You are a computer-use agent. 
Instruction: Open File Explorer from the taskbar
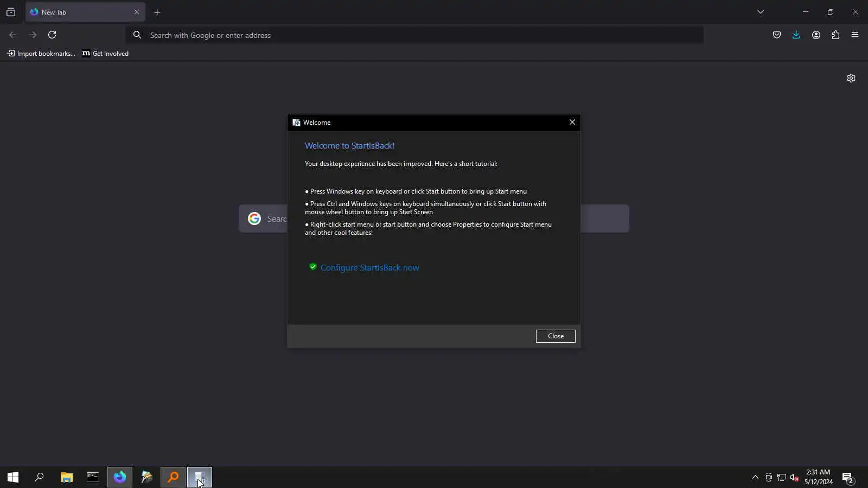66,477
